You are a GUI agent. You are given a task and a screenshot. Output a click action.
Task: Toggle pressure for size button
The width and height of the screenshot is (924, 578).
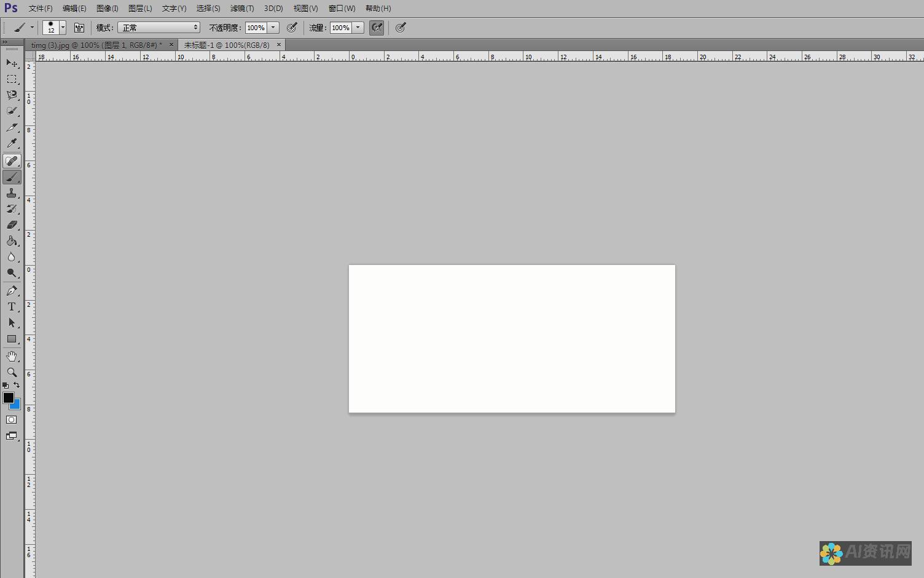pos(401,28)
